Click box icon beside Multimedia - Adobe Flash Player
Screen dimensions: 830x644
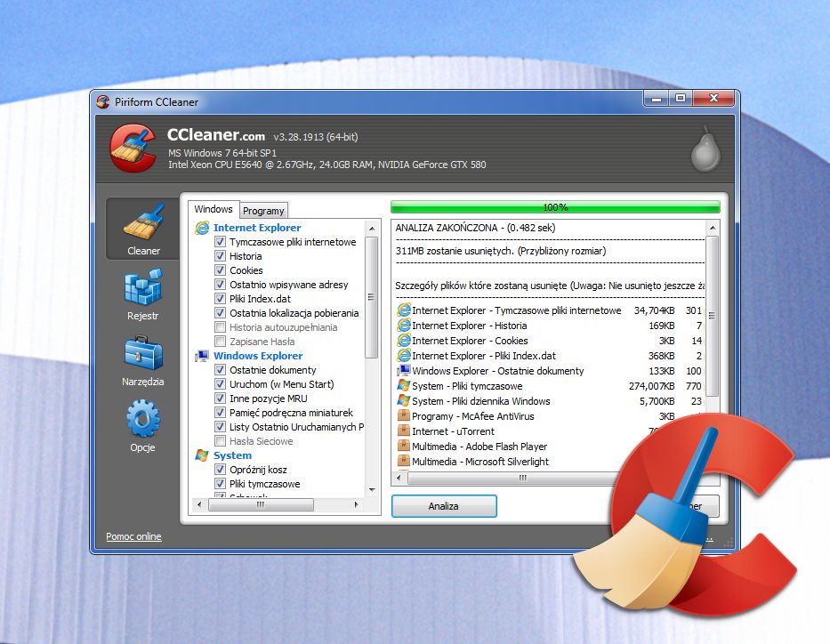click(404, 447)
